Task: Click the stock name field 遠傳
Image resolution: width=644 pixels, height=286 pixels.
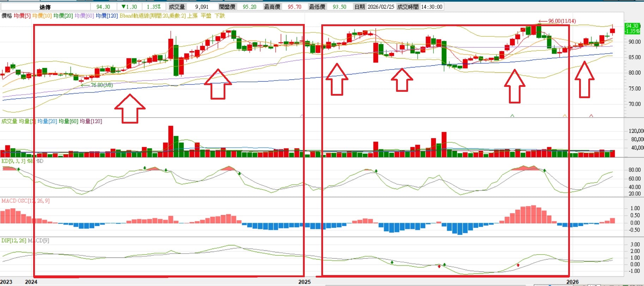Action: [x=45, y=7]
